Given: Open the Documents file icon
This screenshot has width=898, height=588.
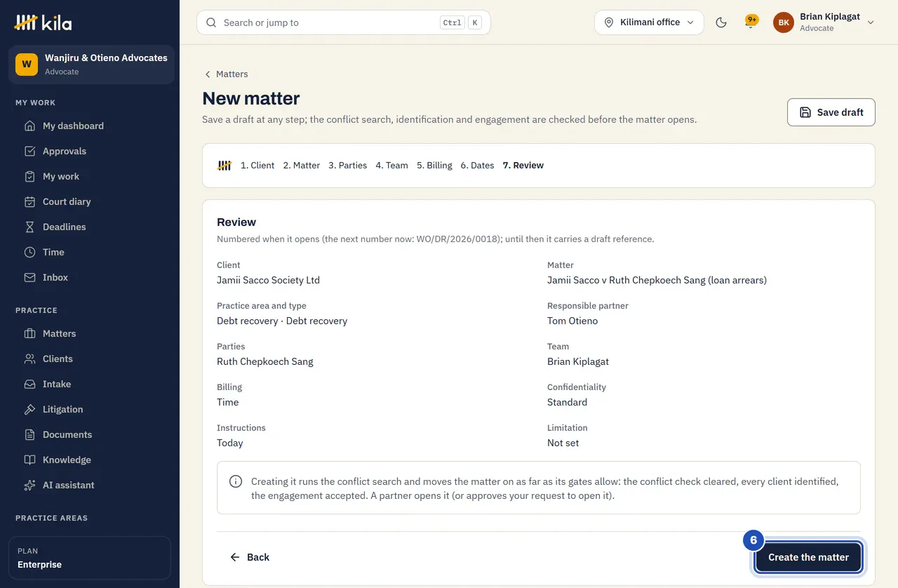Looking at the screenshot, I should click(x=29, y=435).
